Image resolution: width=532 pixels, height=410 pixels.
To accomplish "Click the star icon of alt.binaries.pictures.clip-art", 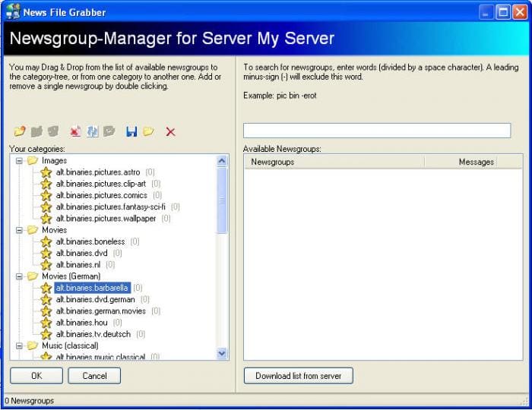I will coord(46,184).
